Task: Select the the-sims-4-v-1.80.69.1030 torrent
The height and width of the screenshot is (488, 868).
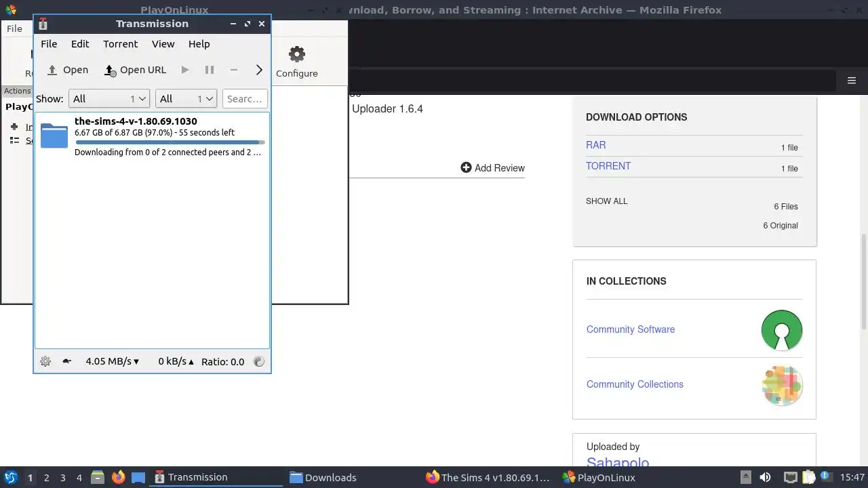Action: point(152,136)
